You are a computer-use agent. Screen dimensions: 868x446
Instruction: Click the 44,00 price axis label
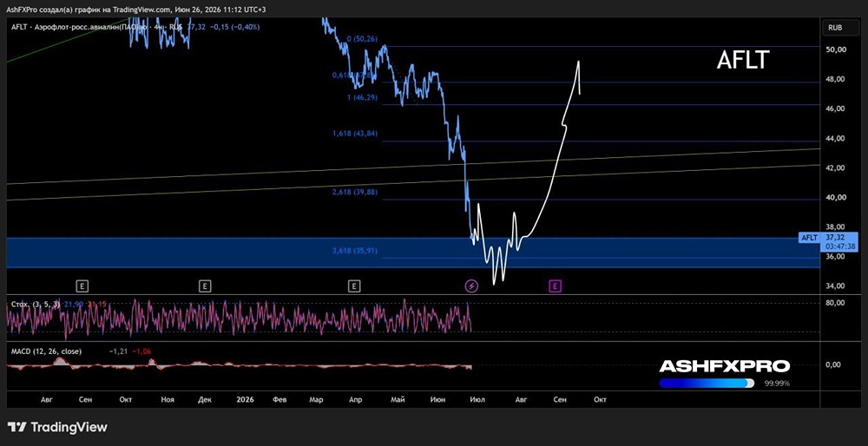[835, 138]
